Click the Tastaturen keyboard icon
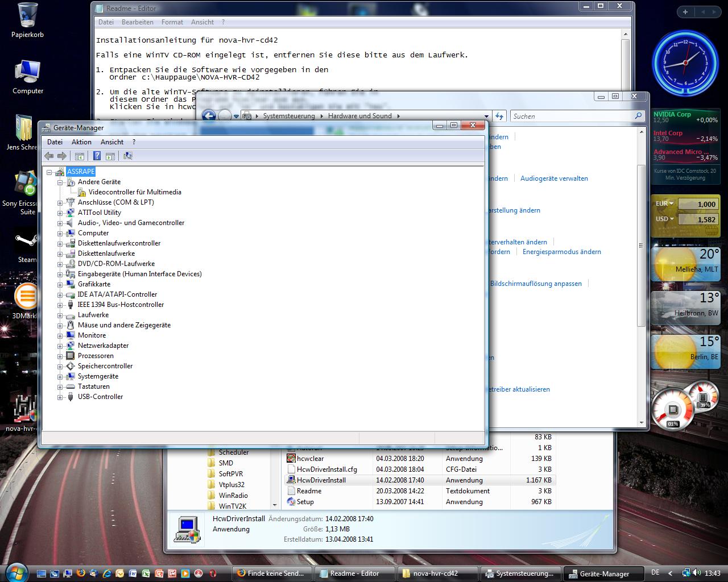 (x=71, y=386)
